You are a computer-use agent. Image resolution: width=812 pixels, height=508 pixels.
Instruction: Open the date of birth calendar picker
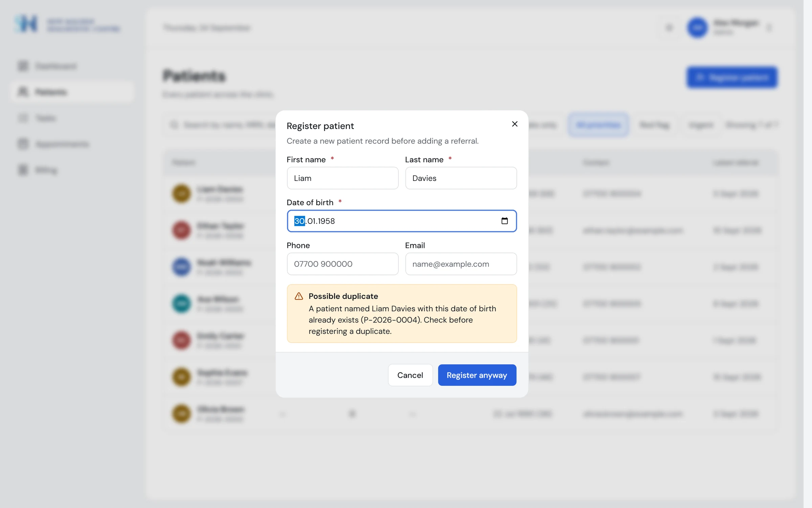click(x=504, y=221)
